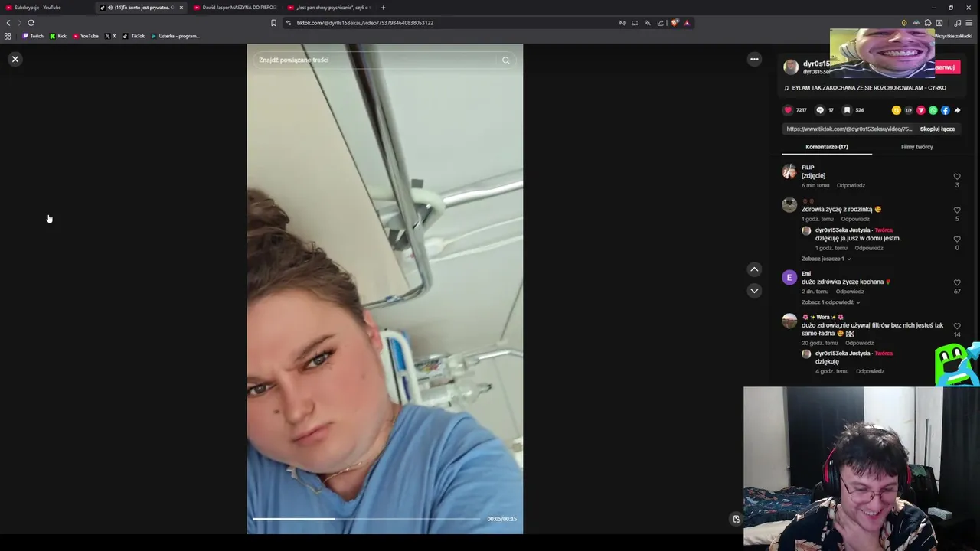The height and width of the screenshot is (551, 980).
Task: Reply to FILIP's comment via 'Odpowiedz'
Action: [851, 185]
